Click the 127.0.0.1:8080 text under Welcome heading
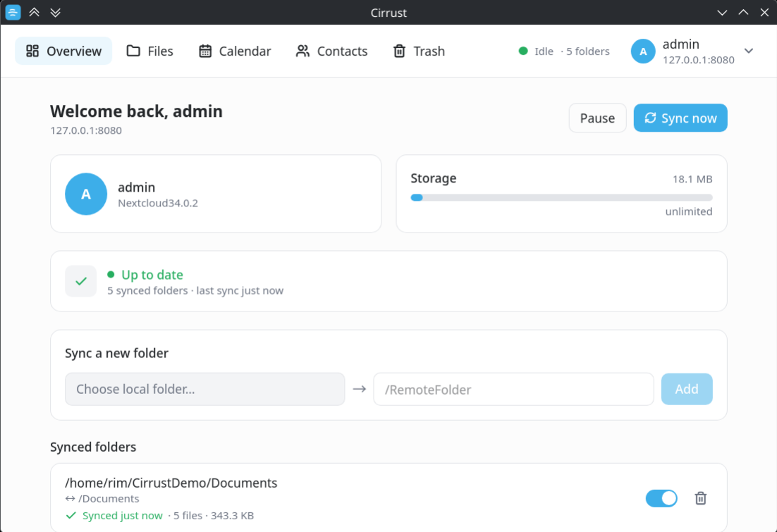Viewport: 777px width, 532px height. tap(86, 130)
